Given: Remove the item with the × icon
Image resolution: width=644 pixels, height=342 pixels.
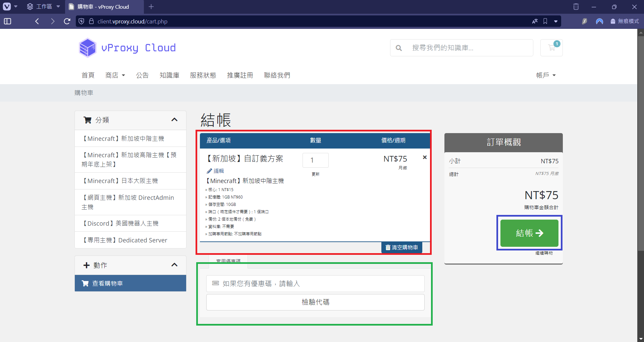Looking at the screenshot, I should point(425,157).
